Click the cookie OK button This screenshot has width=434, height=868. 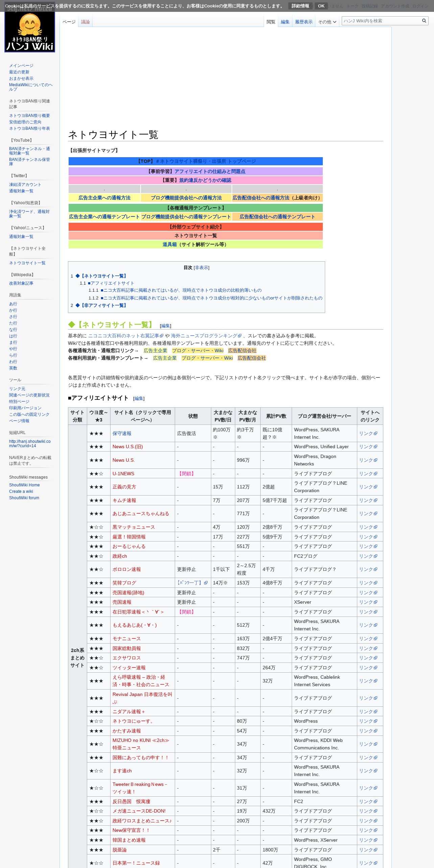[x=321, y=6]
